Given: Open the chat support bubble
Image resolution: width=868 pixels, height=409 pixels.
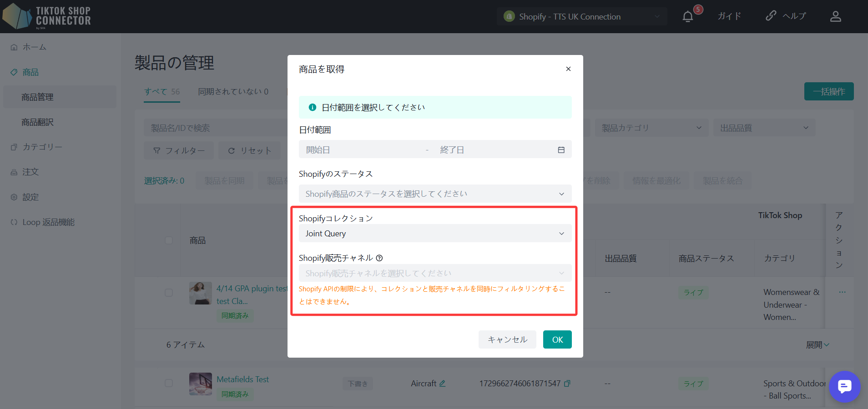Looking at the screenshot, I should 844,387.
